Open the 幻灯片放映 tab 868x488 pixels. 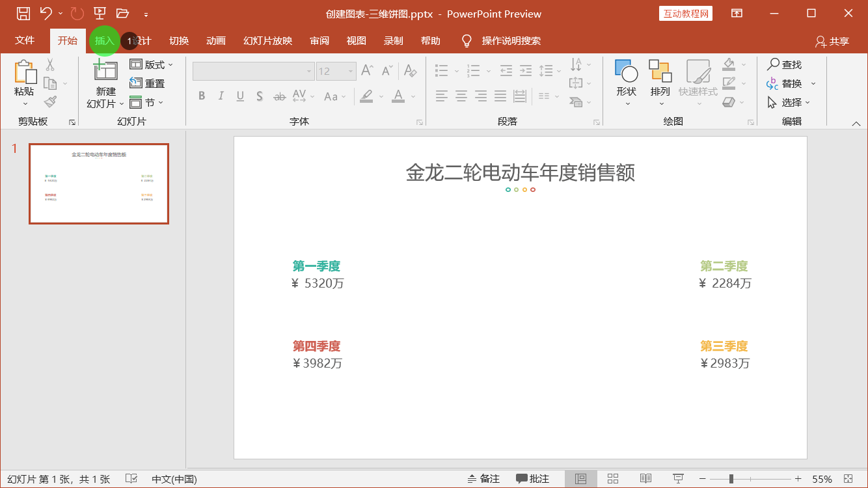pyautogui.click(x=268, y=40)
